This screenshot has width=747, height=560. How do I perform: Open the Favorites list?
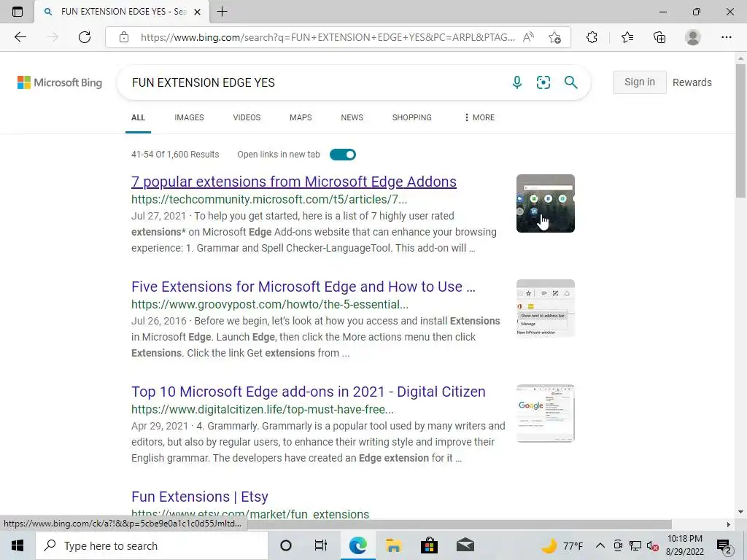tap(627, 37)
